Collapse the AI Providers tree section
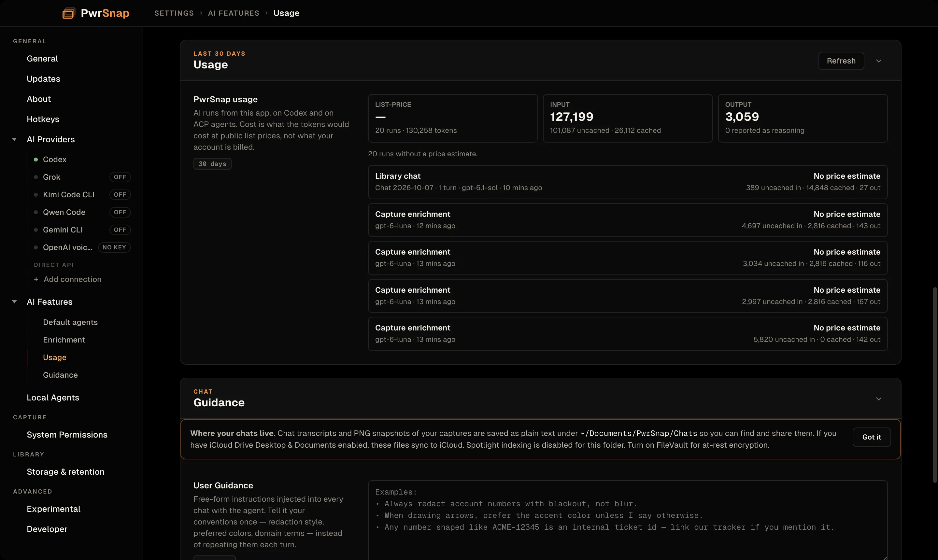The height and width of the screenshot is (560, 938). point(14,139)
